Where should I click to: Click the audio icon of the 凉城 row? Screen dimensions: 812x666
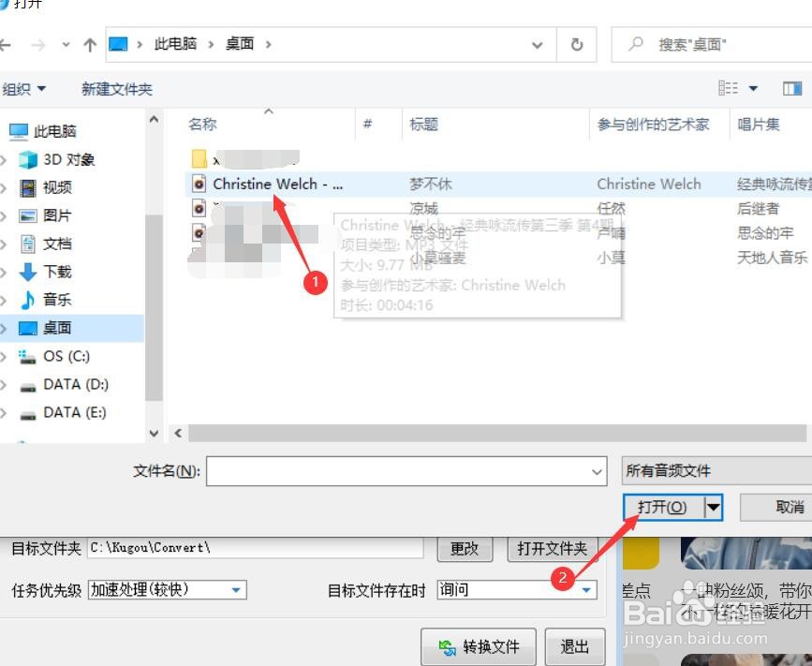click(199, 209)
